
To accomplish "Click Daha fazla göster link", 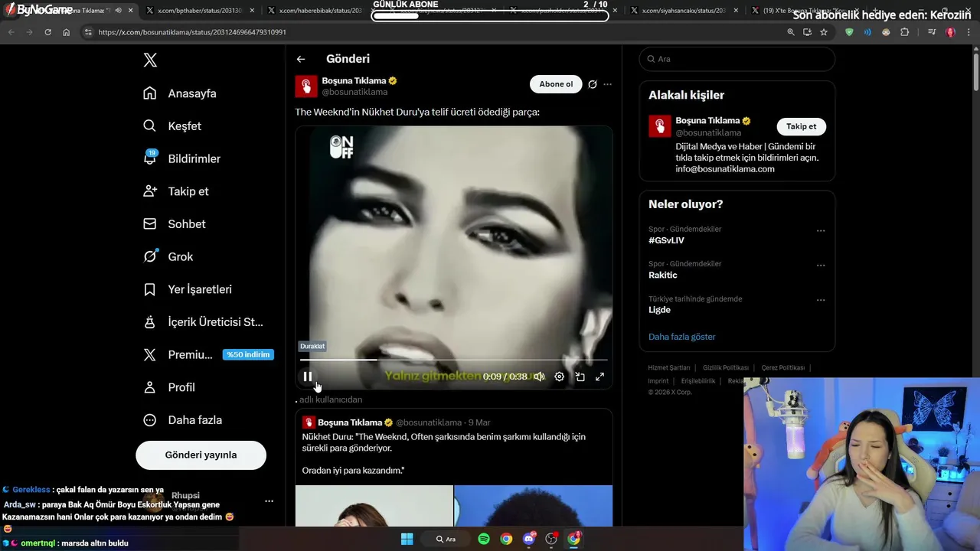I will [x=681, y=337].
